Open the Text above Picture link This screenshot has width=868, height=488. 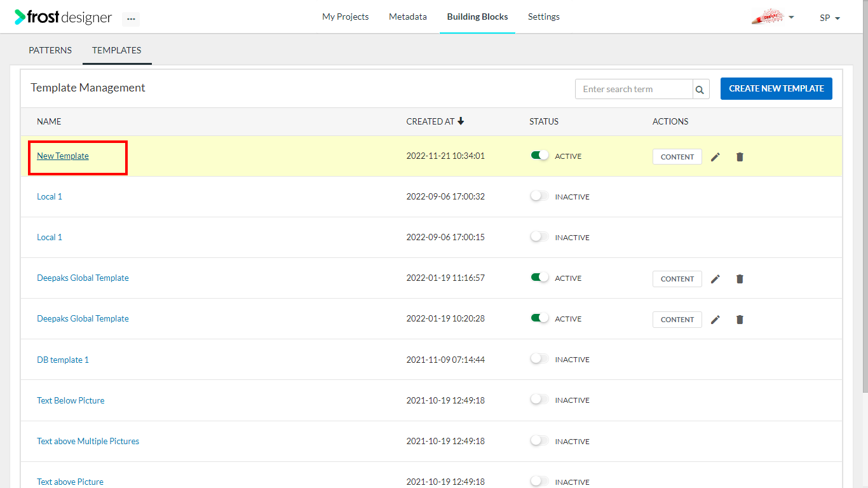tap(70, 482)
